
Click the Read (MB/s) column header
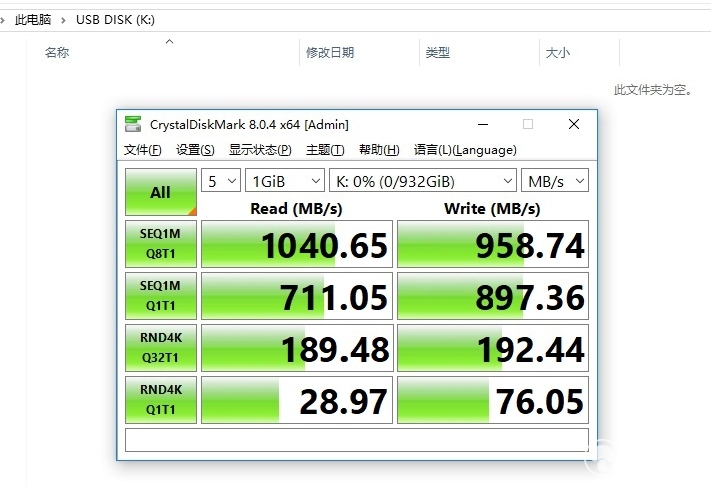[x=297, y=209]
